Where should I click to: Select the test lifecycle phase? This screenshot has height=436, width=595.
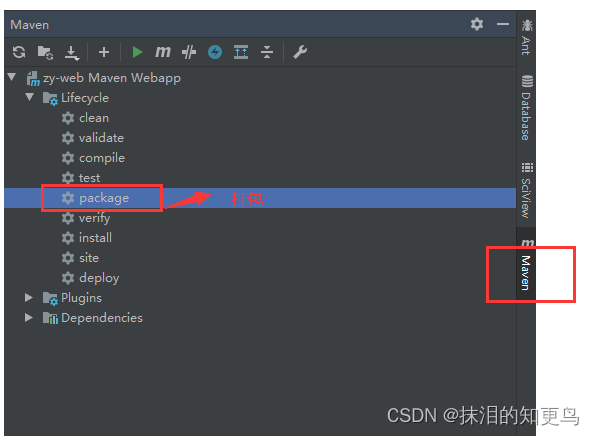click(90, 178)
